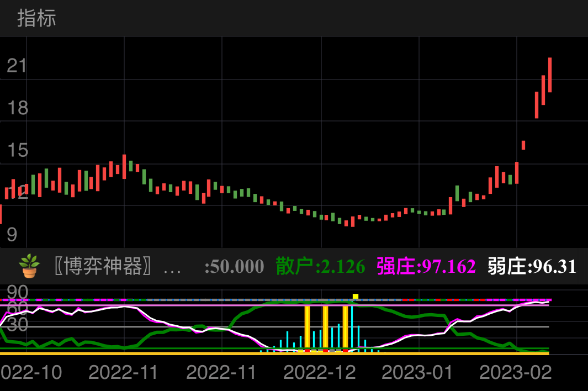The width and height of the screenshot is (588, 391).
Task: Select the 18 price axis label
Action: [x=17, y=108]
